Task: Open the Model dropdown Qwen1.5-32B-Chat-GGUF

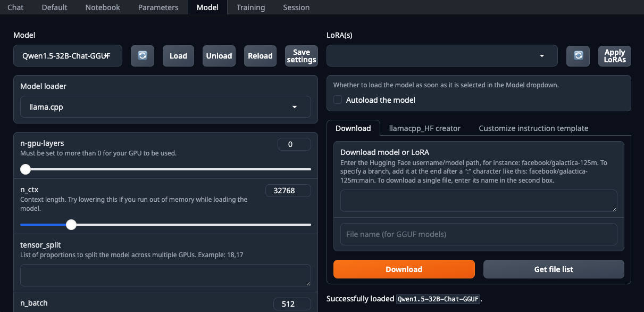Action: 68,56
